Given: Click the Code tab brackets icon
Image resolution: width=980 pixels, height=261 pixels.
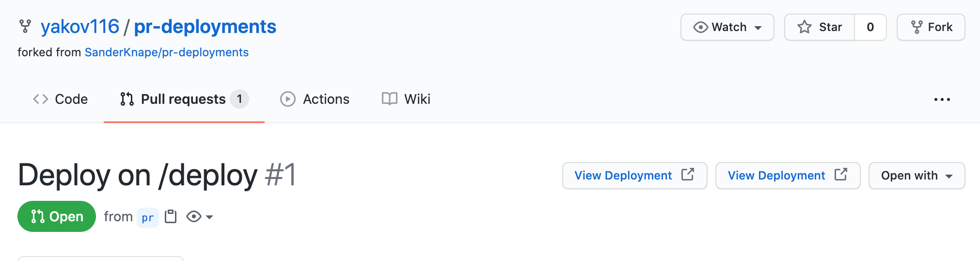Looking at the screenshot, I should point(41,99).
